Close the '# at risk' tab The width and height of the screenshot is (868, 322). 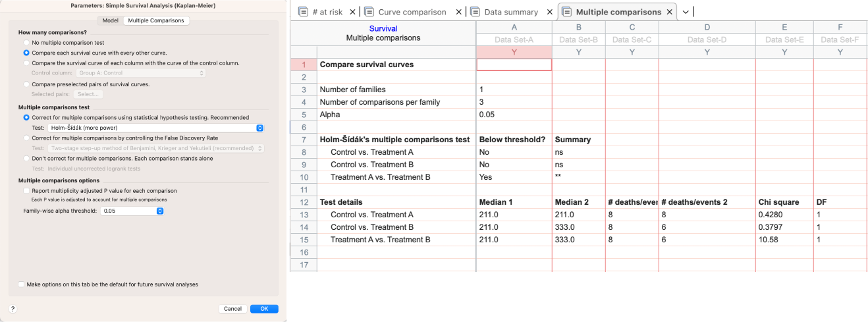[x=352, y=12]
